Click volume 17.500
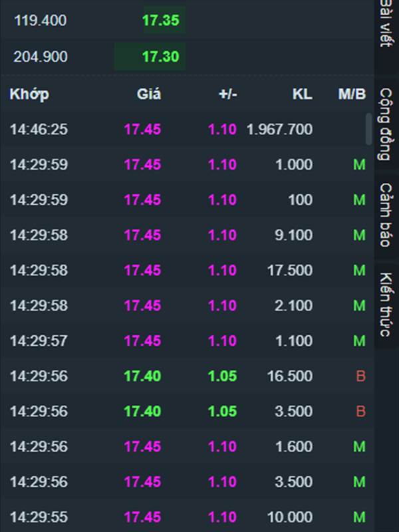The width and height of the screenshot is (399, 532). click(x=290, y=271)
